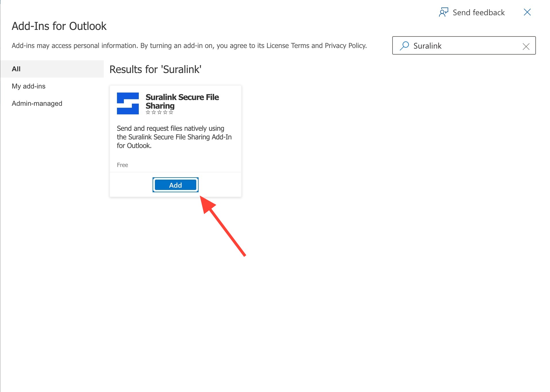This screenshot has height=392, width=550.
Task: Focus the Suralink search field
Action: [x=464, y=45]
